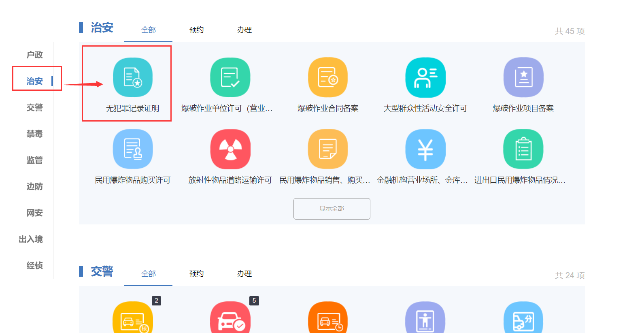The image size is (644, 333).
Task: Switch to 预约 tab in 交警 section
Action: pyautogui.click(x=196, y=274)
